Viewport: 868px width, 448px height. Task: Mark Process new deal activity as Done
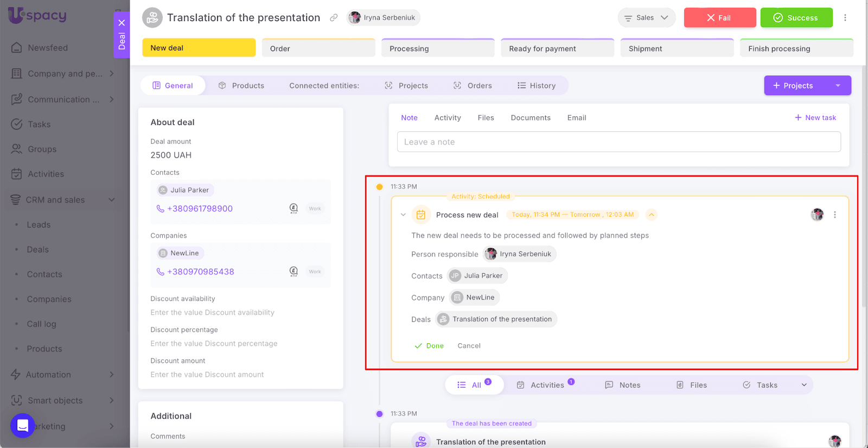429,346
